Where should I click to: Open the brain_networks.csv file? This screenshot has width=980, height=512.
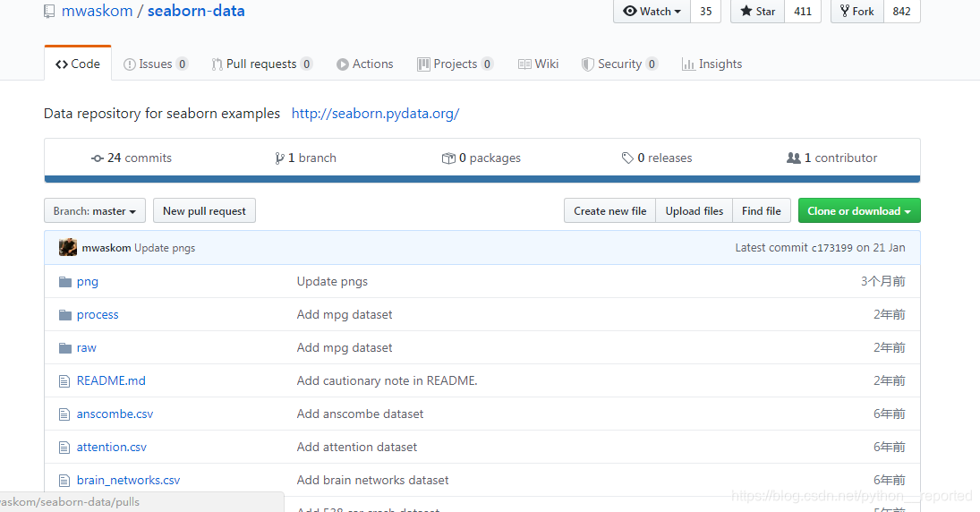128,480
